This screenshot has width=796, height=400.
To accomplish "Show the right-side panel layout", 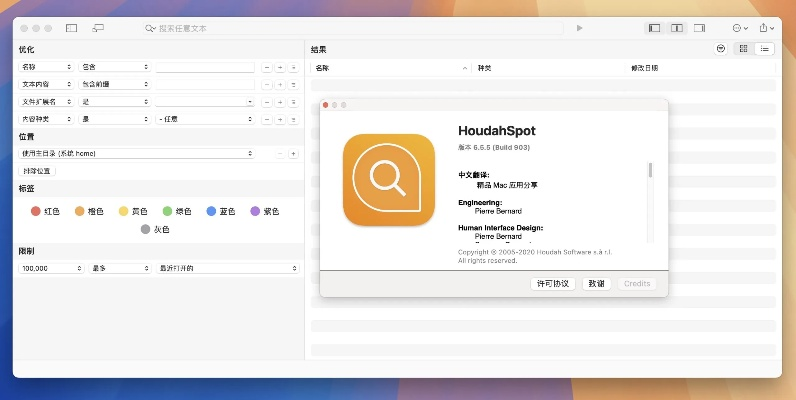I will pyautogui.click(x=699, y=28).
